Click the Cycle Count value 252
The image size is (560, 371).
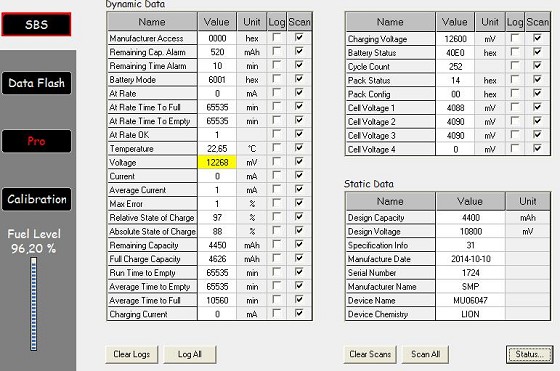click(x=455, y=66)
